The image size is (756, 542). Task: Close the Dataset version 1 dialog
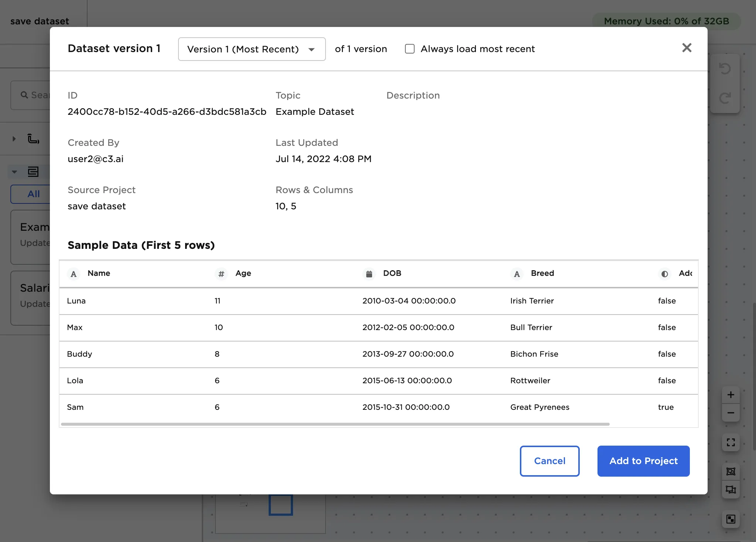tap(687, 48)
